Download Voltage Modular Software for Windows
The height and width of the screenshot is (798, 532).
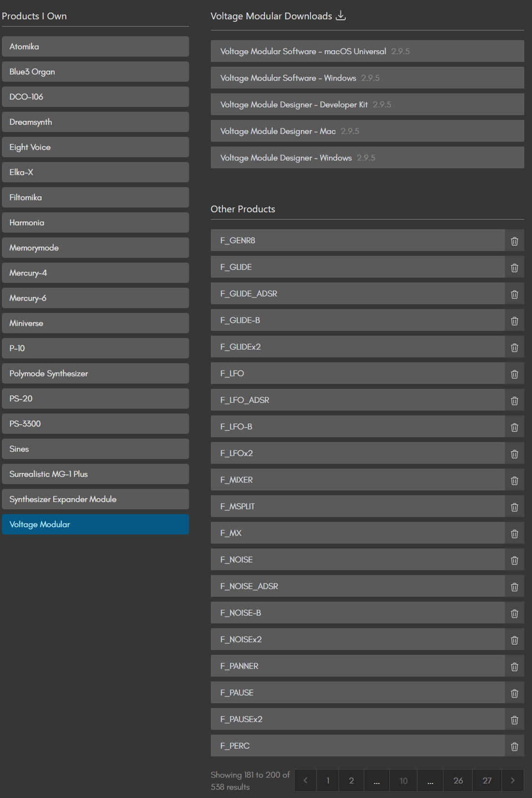pos(367,78)
